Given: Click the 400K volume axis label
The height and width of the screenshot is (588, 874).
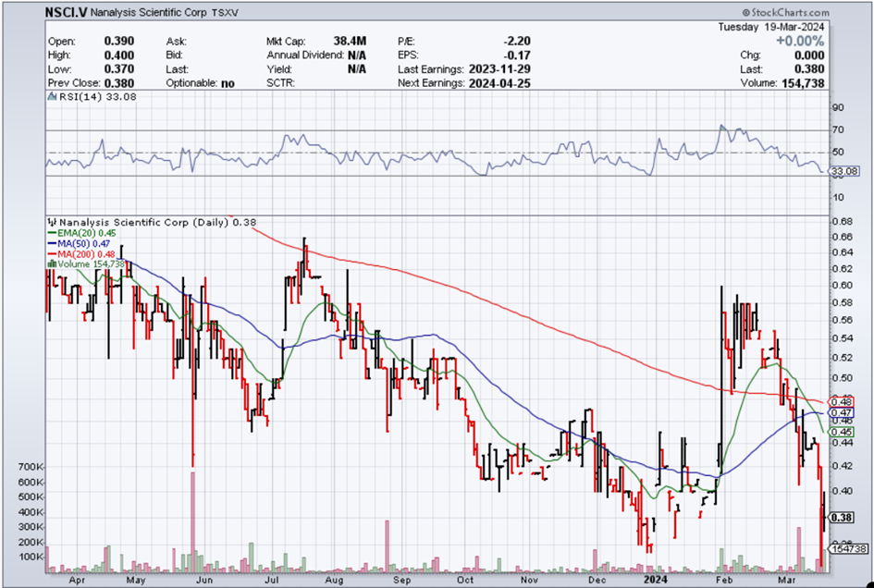Looking at the screenshot, I should pyautogui.click(x=31, y=512).
